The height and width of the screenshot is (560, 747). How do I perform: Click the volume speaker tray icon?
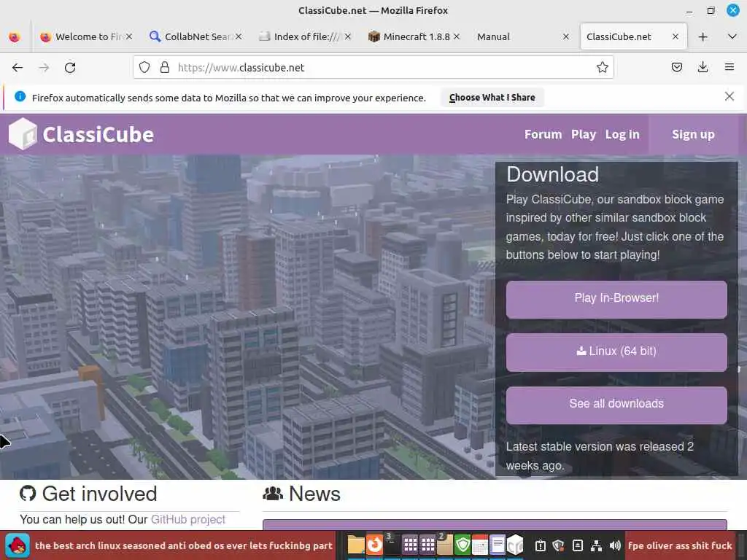click(615, 545)
